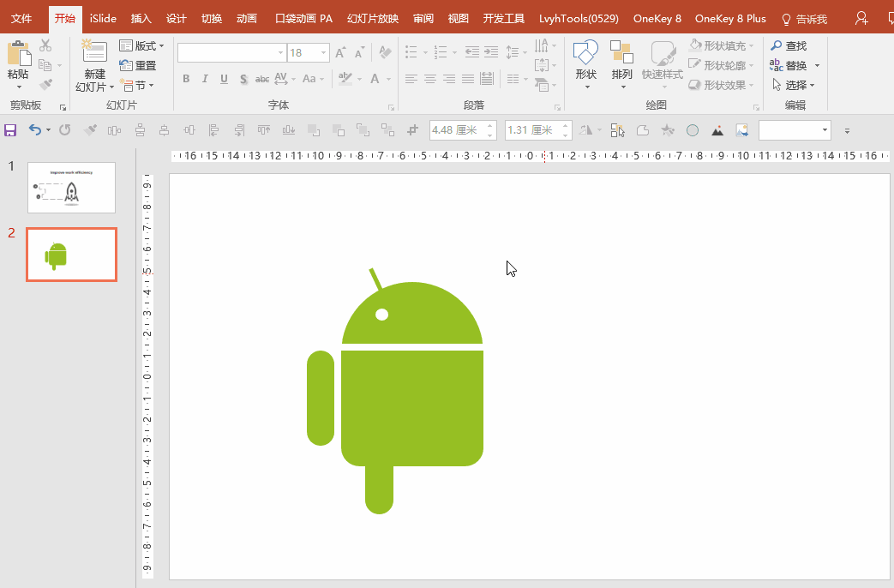Image resolution: width=894 pixels, height=588 pixels.
Task: Open the Layout (版式) dropdown
Action: [x=141, y=45]
